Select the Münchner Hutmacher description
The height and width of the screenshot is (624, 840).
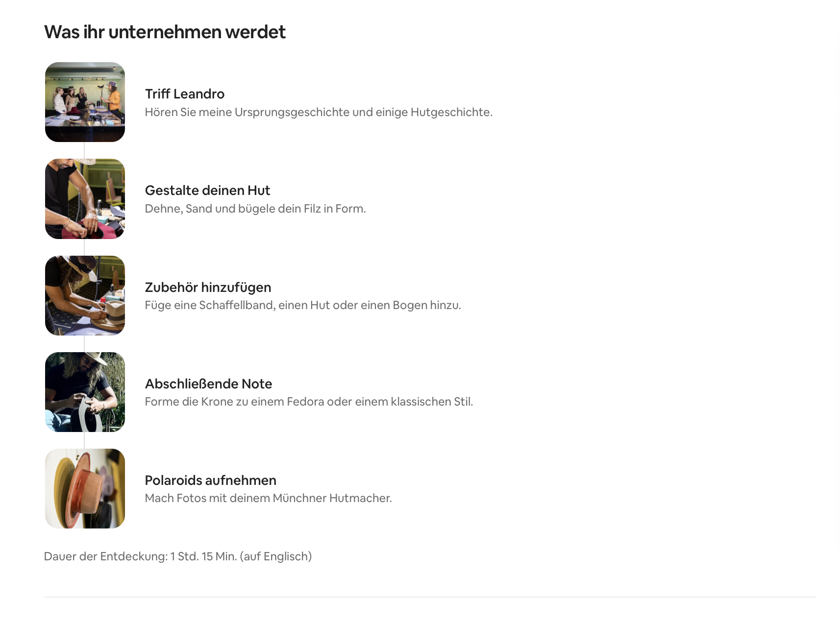point(269,498)
